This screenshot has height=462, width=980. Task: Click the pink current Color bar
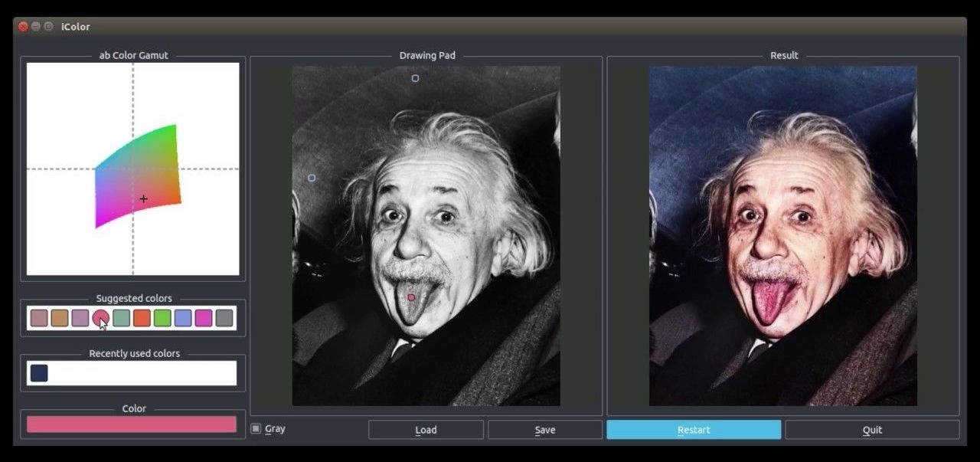point(132,424)
